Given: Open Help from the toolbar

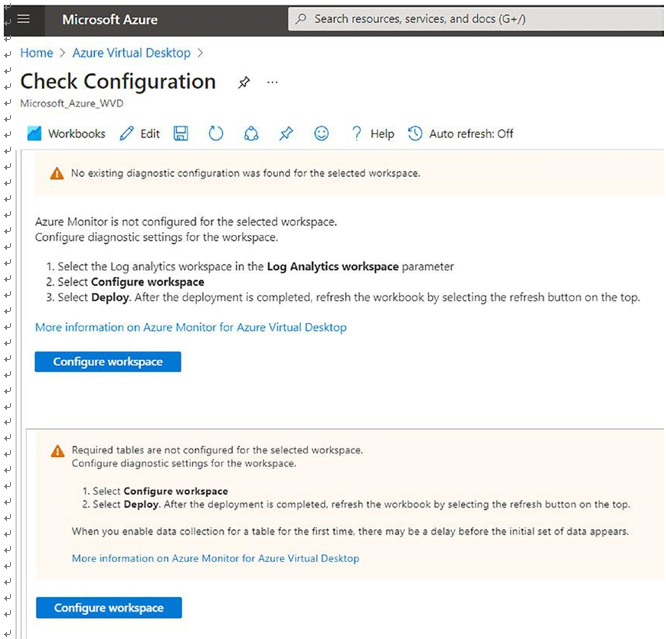Looking at the screenshot, I should (x=373, y=133).
